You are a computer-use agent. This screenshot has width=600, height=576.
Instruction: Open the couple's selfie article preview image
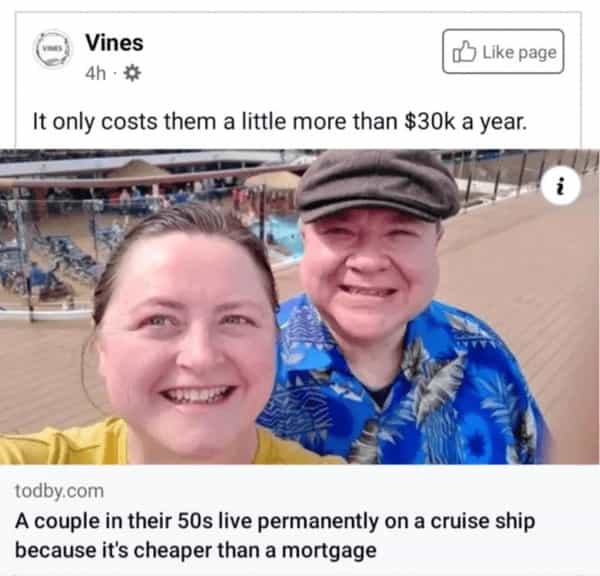(x=300, y=307)
